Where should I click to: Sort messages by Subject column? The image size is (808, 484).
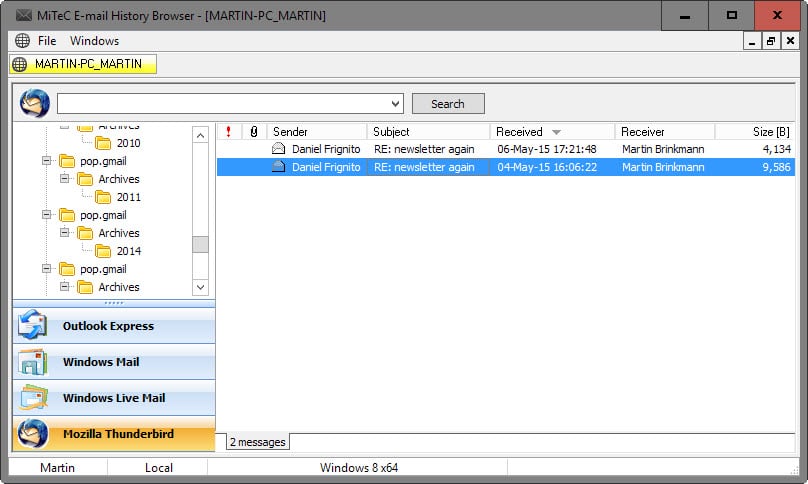coord(428,131)
